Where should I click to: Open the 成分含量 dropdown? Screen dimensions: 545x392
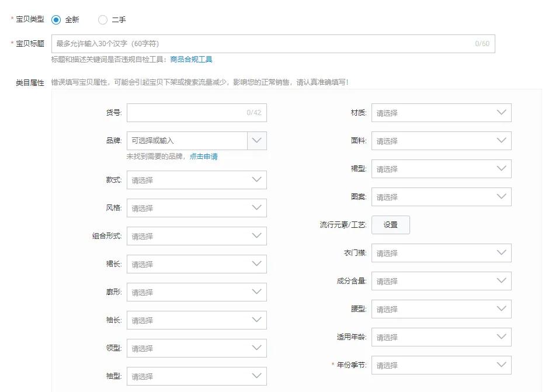tap(441, 280)
